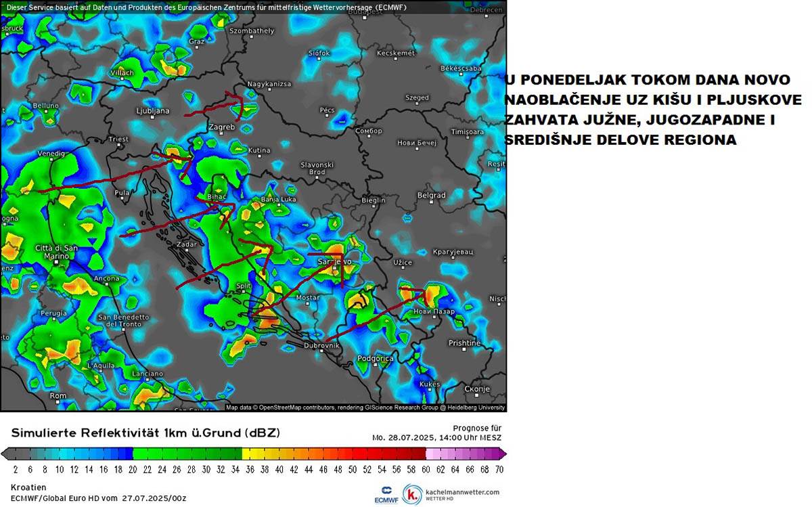The height and width of the screenshot is (507, 812).
Task: Click the left arrow end of color scale
Action: [5, 454]
